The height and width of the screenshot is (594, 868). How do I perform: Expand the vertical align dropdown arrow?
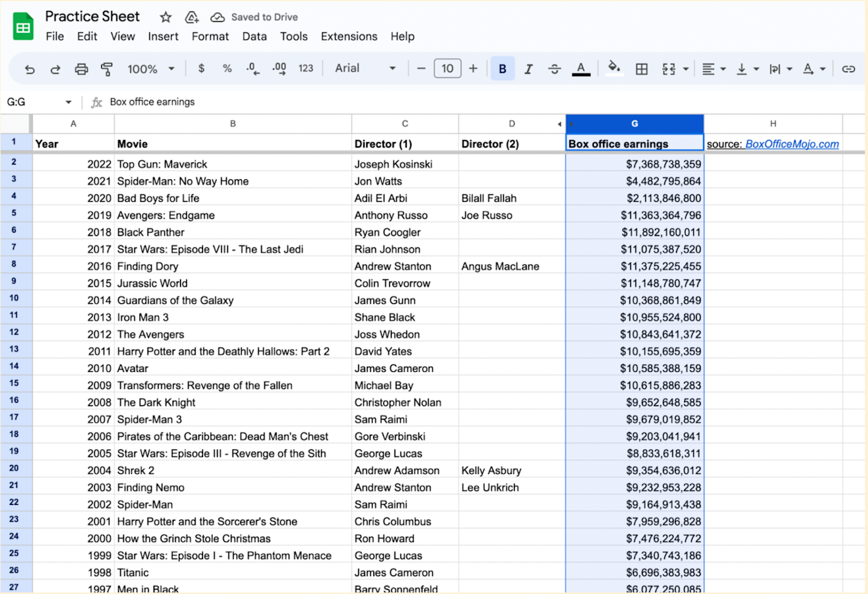[756, 69]
